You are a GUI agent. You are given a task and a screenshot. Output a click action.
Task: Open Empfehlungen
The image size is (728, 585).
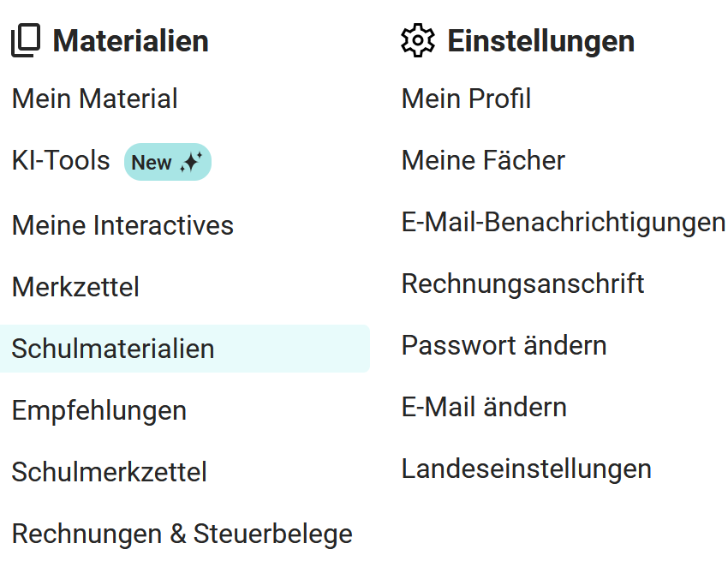tap(98, 411)
